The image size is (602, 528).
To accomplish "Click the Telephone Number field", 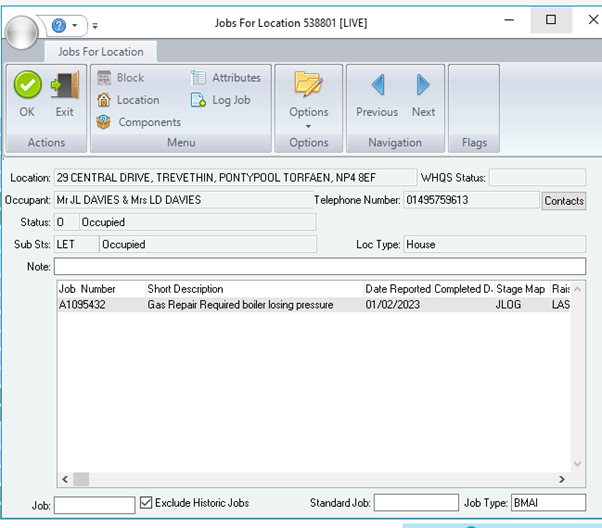I will [471, 200].
